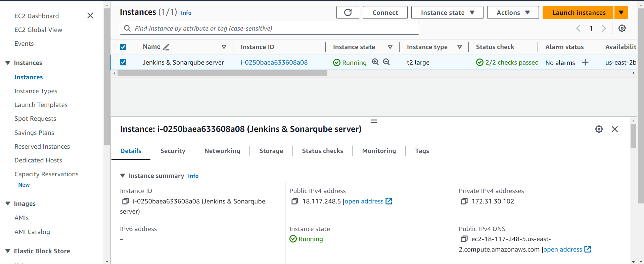644x264 pixels.
Task: Zoom in filter on Running state
Action: pyautogui.click(x=375, y=62)
